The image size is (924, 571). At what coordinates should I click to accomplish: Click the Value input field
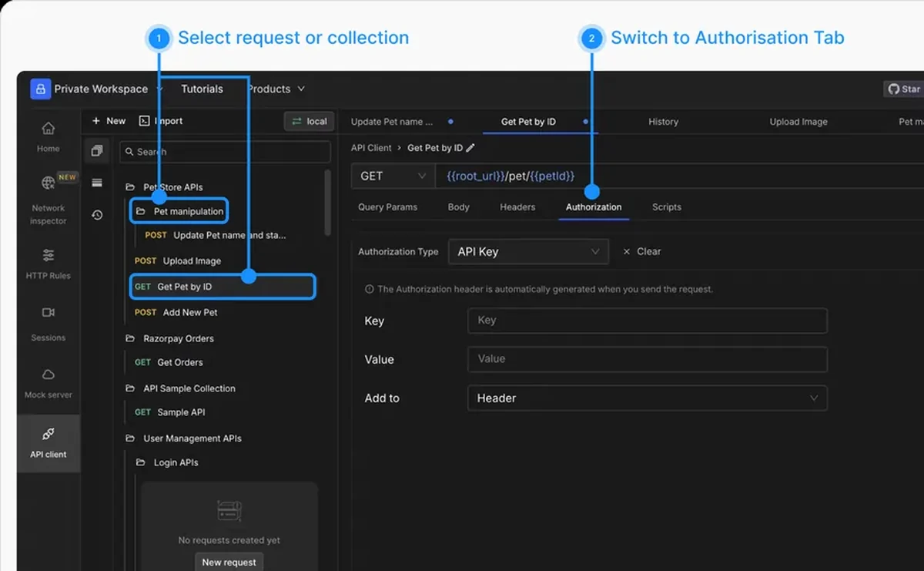coord(647,359)
